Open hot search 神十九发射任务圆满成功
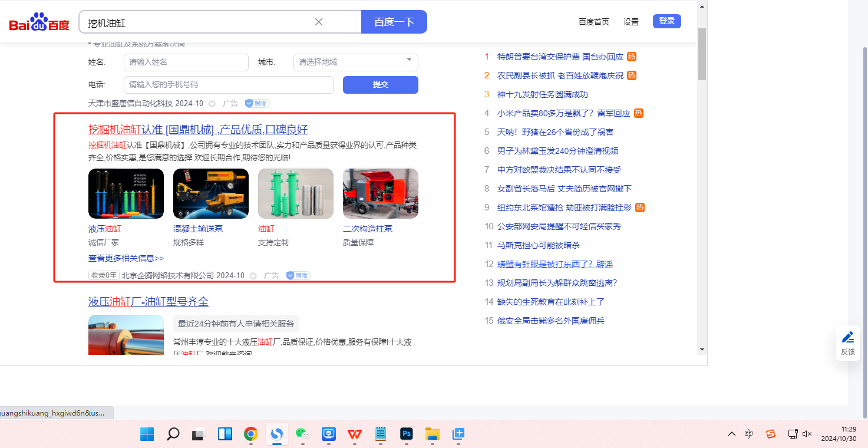This screenshot has width=868, height=448. click(x=543, y=94)
